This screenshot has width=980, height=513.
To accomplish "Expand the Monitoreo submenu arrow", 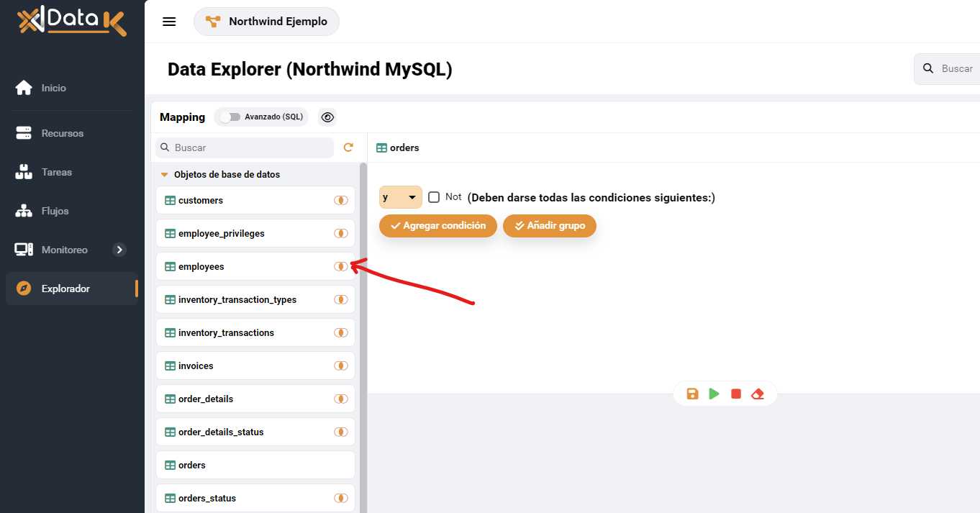I will [x=119, y=250].
